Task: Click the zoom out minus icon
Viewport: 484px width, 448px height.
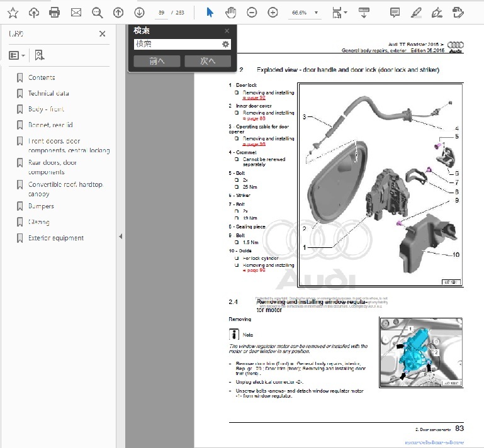Action: [x=252, y=13]
